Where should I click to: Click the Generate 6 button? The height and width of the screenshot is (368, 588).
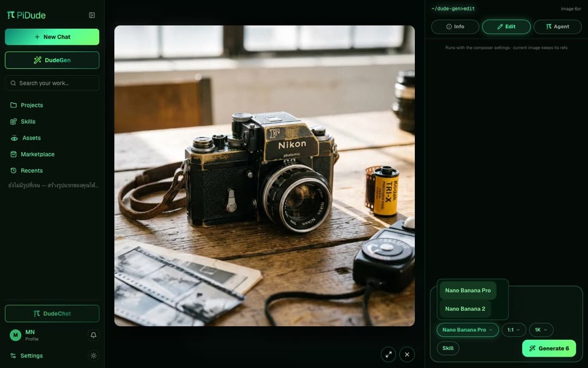coord(549,348)
